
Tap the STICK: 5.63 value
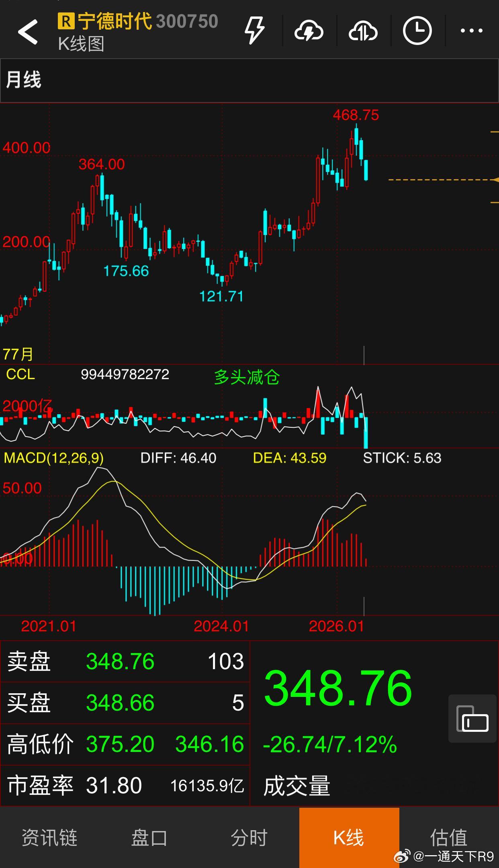[x=402, y=458]
